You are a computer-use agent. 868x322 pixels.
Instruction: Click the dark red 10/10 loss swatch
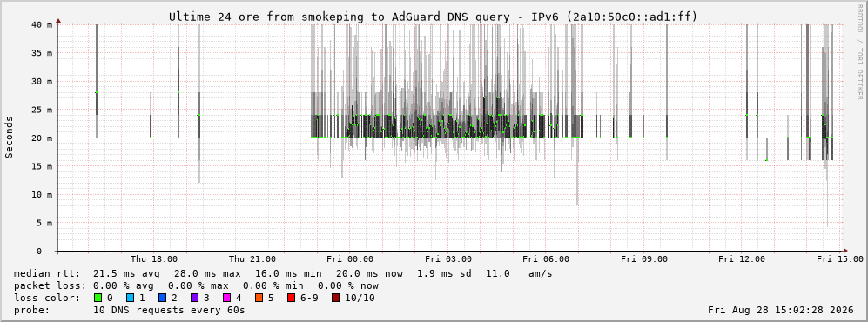pos(336,298)
